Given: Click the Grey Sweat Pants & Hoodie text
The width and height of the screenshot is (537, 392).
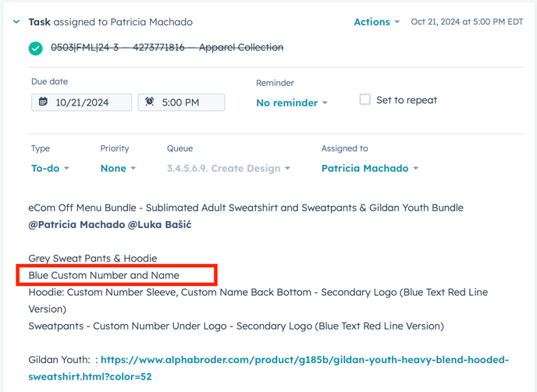Looking at the screenshot, I should coord(93,258).
